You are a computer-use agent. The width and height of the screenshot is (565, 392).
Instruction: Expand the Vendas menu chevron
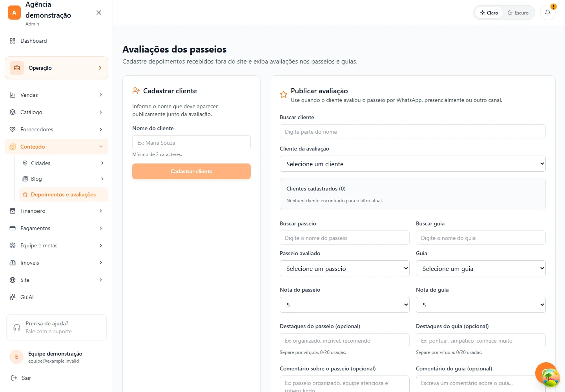(x=101, y=95)
